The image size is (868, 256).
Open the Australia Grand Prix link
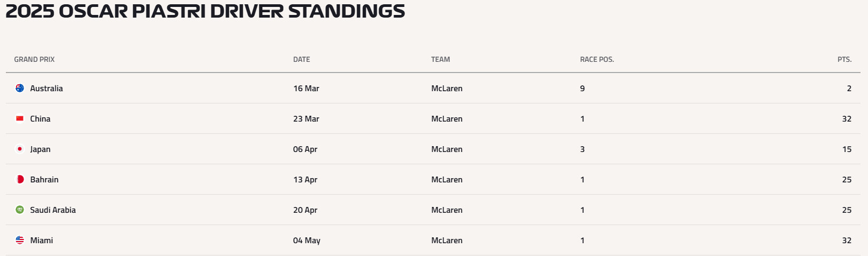pyautogui.click(x=46, y=89)
